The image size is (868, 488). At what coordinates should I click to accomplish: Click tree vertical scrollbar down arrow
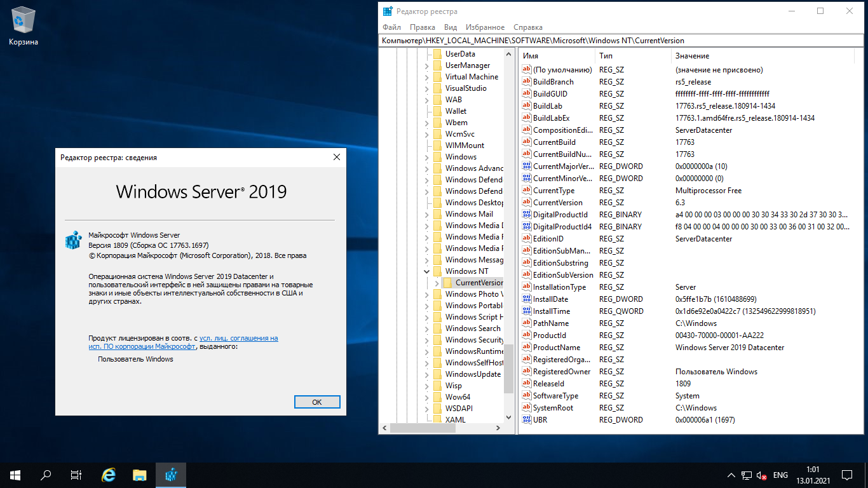point(508,417)
